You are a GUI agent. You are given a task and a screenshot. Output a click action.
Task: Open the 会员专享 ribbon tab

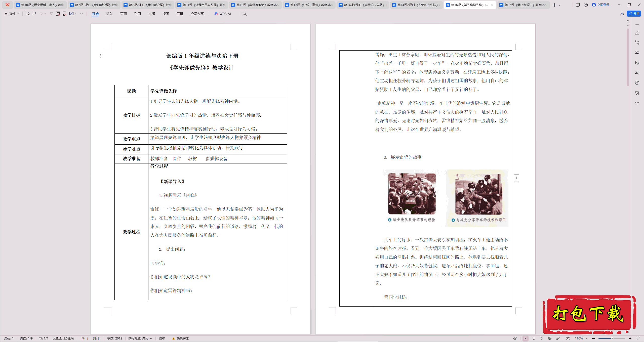(197, 14)
